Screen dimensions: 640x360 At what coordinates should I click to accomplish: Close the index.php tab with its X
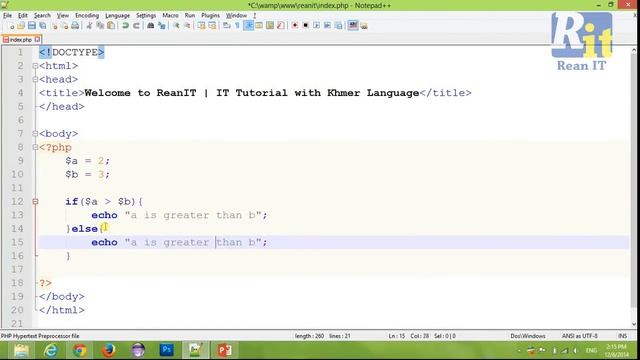37,40
